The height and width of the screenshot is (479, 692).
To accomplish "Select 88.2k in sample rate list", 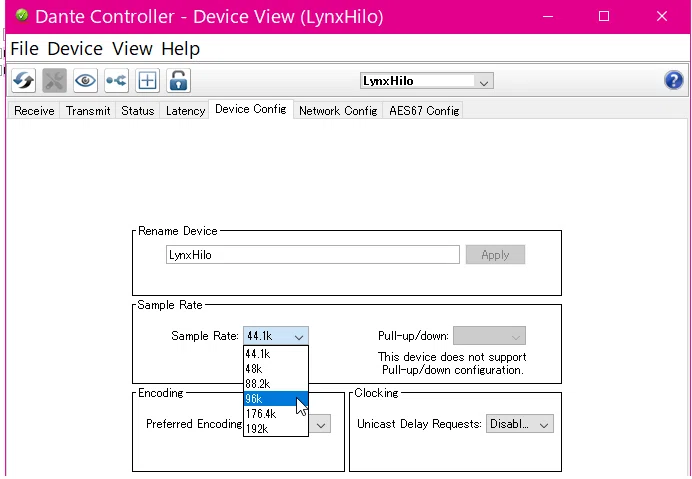I will coord(276,384).
